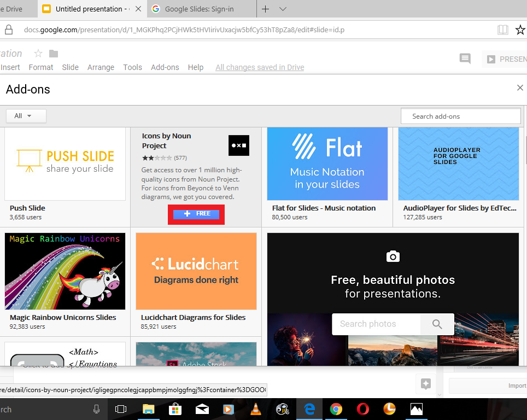Open Opera browser from taskbar
527x420 pixels.
[x=362, y=409]
